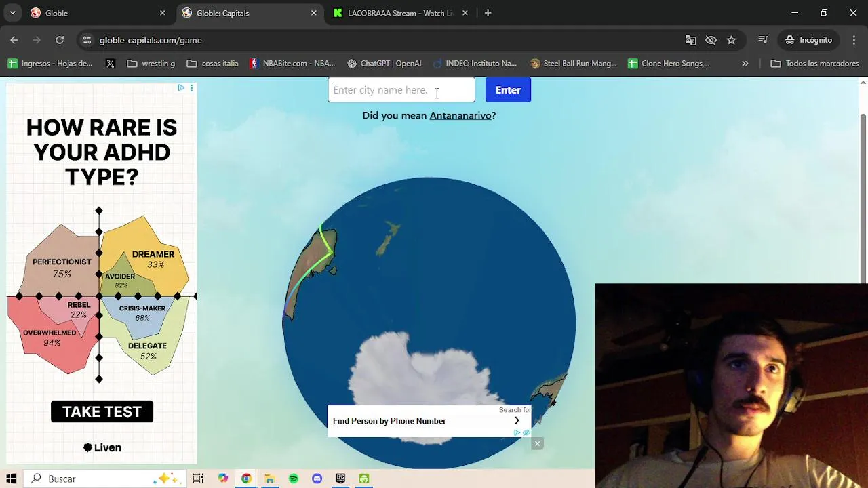Close the Globle tab
Image resolution: width=868 pixels, height=488 pixels.
pyautogui.click(x=162, y=13)
